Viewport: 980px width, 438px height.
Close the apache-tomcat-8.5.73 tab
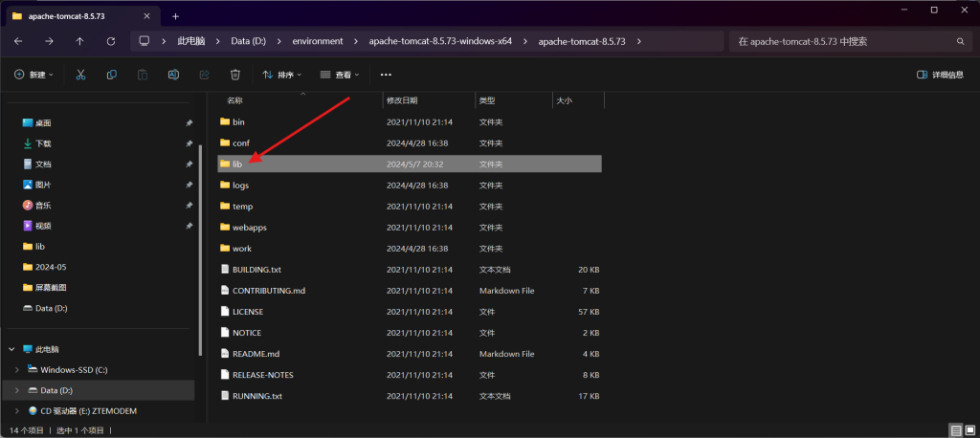[145, 16]
